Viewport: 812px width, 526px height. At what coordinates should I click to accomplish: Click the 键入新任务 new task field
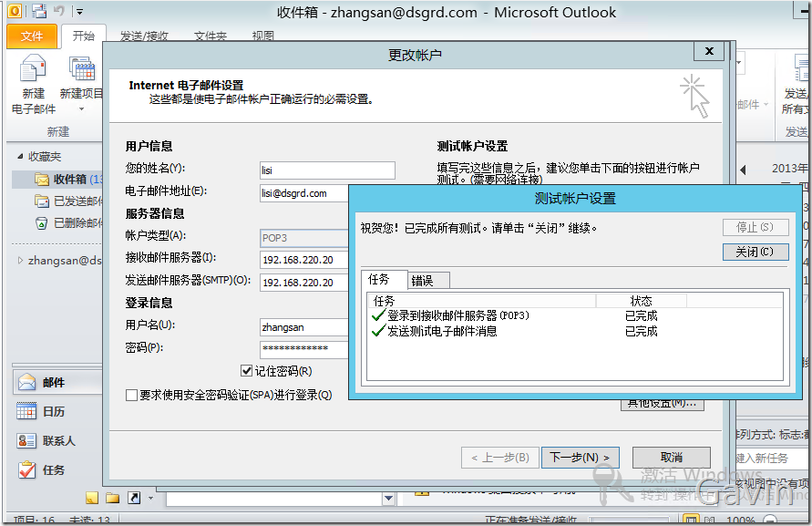coord(772,459)
